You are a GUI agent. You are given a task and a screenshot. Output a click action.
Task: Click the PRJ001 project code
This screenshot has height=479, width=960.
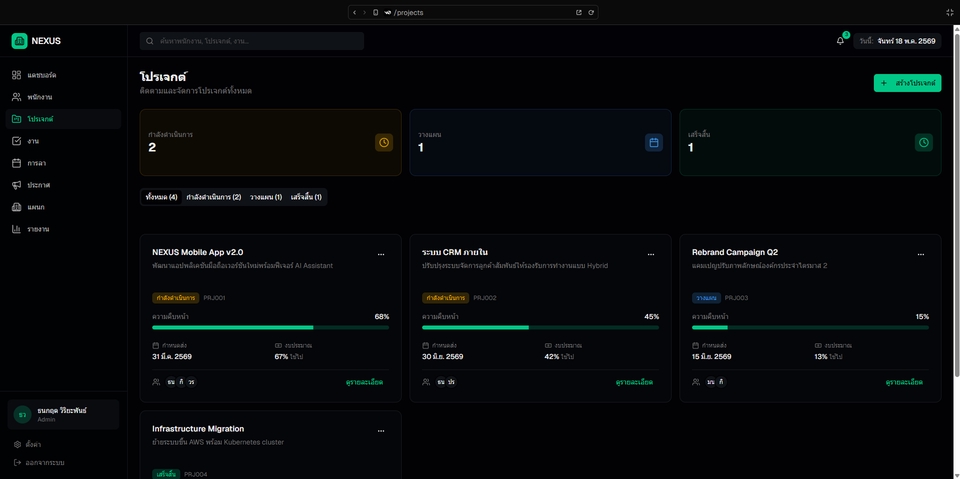coord(215,298)
